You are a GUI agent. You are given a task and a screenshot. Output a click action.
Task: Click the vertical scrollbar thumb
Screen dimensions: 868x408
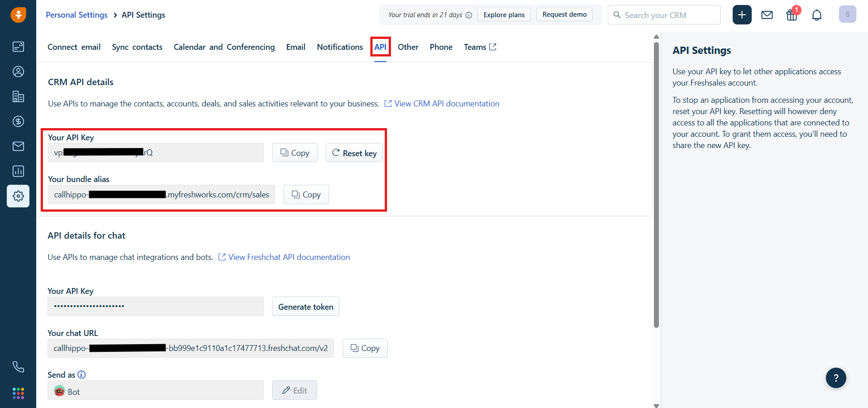click(x=656, y=185)
